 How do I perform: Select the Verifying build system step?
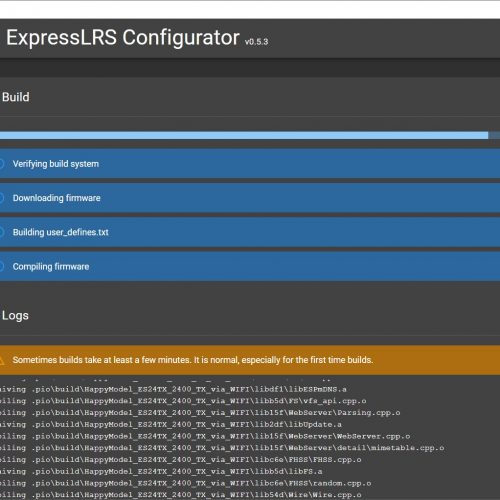click(x=250, y=164)
